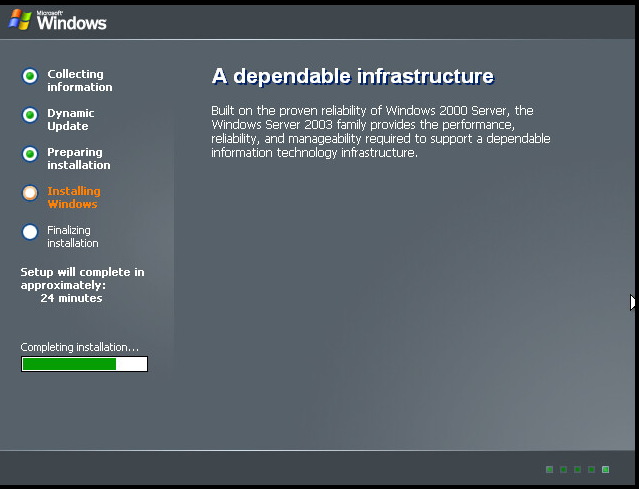
Task: Click the Windows wordmark in the header
Action: (72, 21)
